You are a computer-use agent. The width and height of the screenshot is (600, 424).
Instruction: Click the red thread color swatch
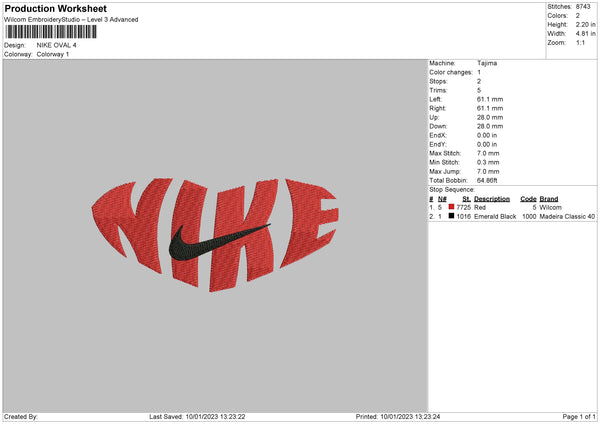(x=451, y=207)
